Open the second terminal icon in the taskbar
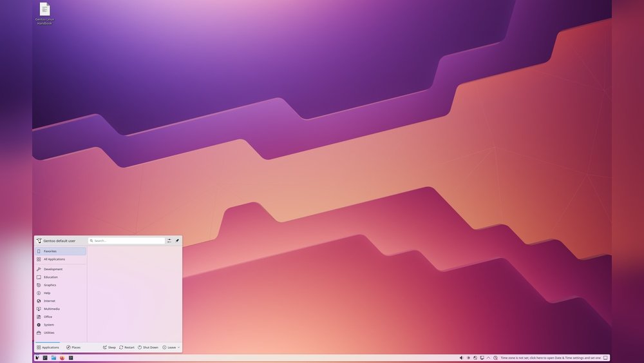The height and width of the screenshot is (363, 644). tap(71, 358)
